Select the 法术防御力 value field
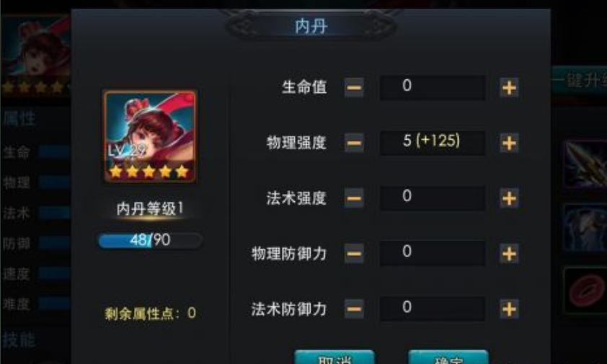Image resolution: width=607 pixels, height=364 pixels. [x=433, y=308]
